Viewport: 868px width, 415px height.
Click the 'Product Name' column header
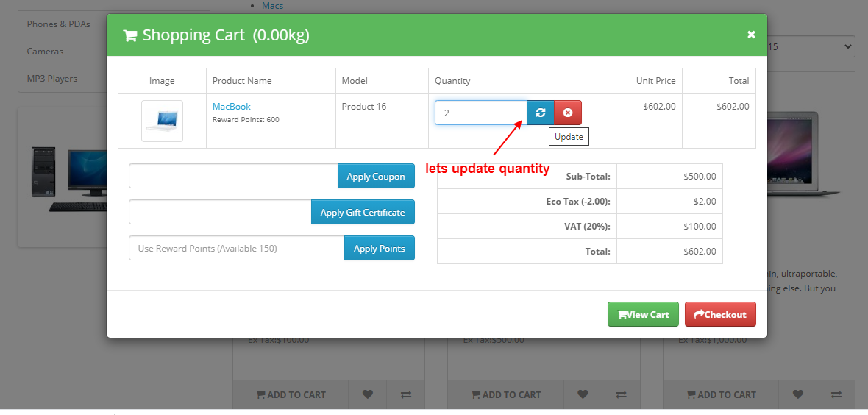(242, 81)
